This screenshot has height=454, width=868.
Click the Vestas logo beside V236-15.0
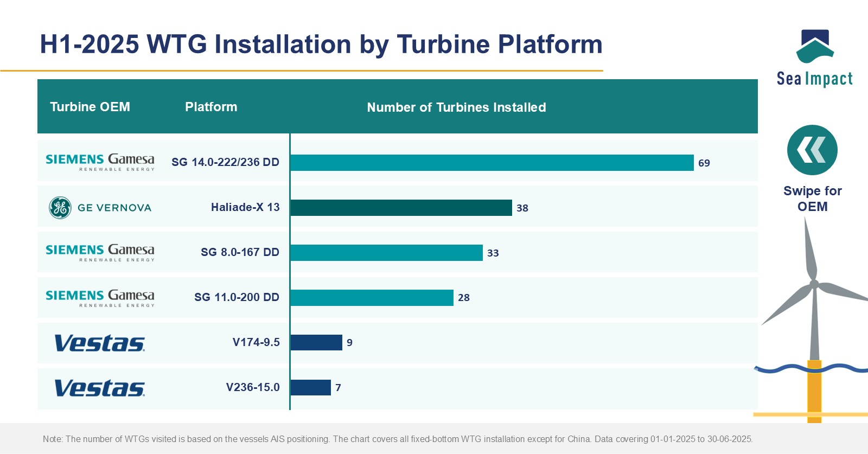(x=99, y=388)
